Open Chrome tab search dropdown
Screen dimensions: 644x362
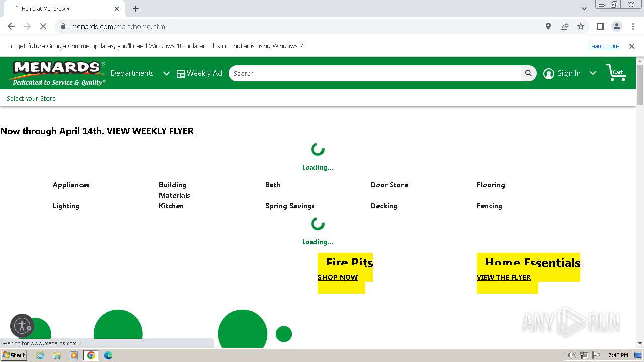(584, 9)
